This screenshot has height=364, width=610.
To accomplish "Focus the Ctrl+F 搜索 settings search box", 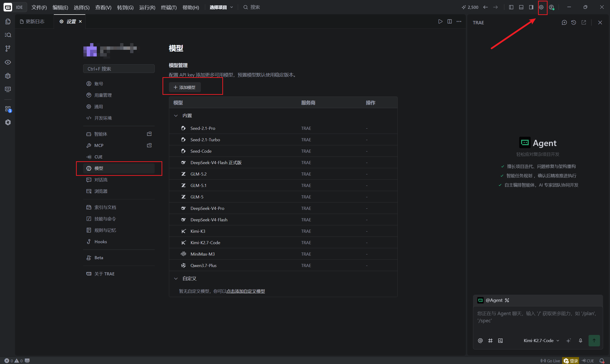I will (x=119, y=69).
